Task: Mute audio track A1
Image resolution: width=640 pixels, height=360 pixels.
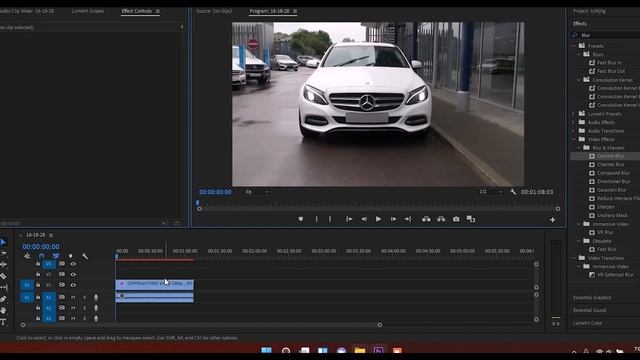Action: click(73, 298)
